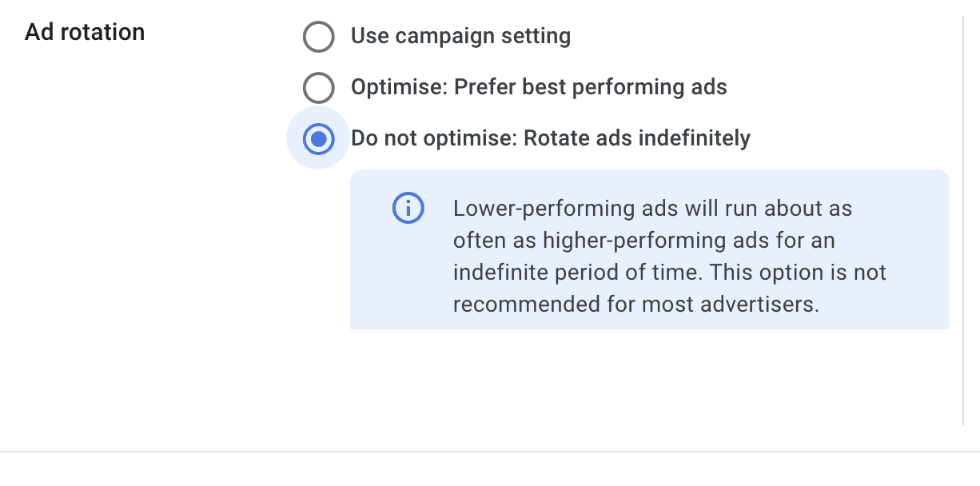Click 'Do not optimise: Rotate ads indefinitely' label
The height and width of the screenshot is (486, 980).
pyautogui.click(x=551, y=138)
